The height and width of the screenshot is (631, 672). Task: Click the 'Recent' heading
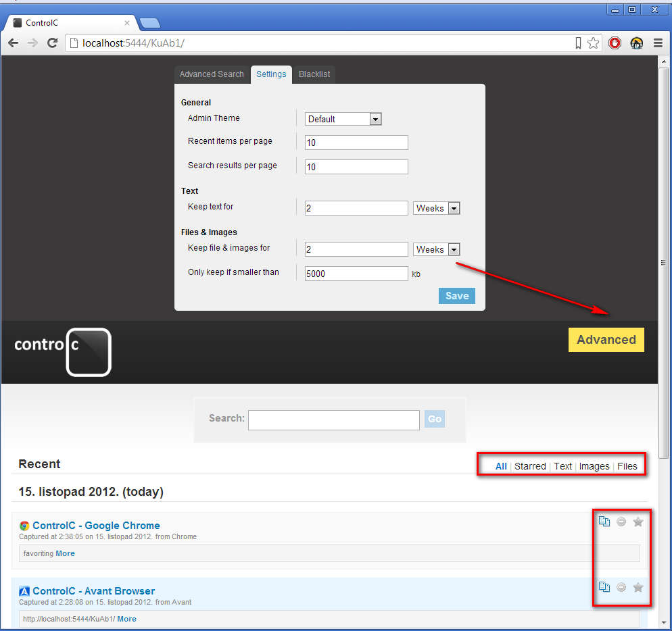pyautogui.click(x=39, y=464)
